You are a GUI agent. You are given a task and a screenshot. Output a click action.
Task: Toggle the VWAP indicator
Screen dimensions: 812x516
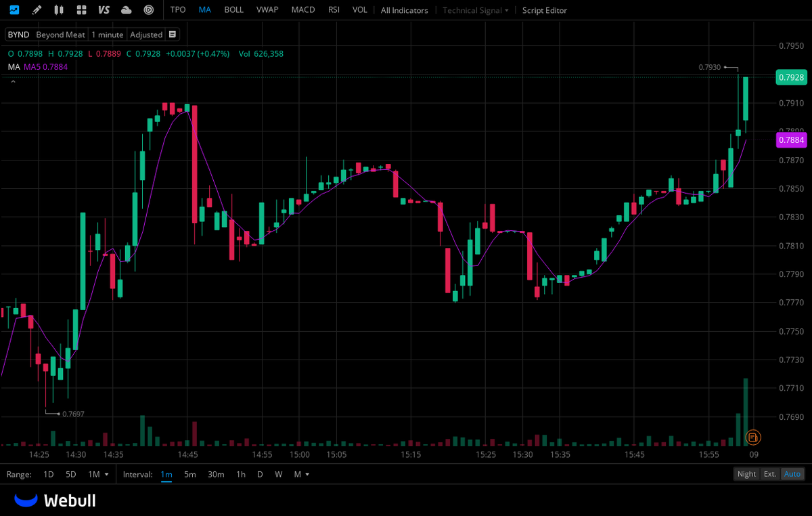coord(267,10)
